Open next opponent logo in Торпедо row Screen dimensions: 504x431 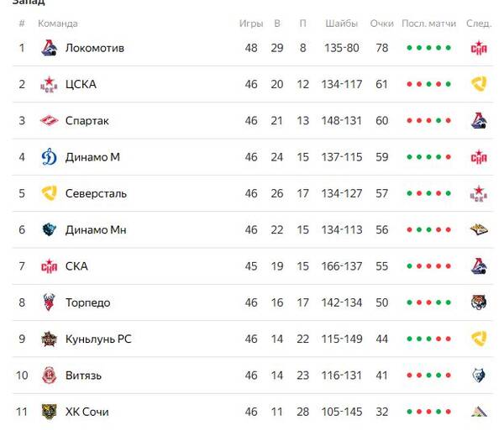tap(479, 302)
